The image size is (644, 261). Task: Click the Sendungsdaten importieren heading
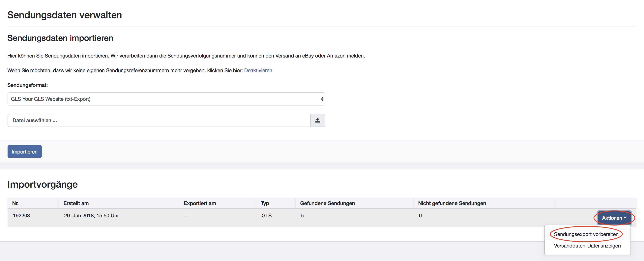tap(60, 38)
